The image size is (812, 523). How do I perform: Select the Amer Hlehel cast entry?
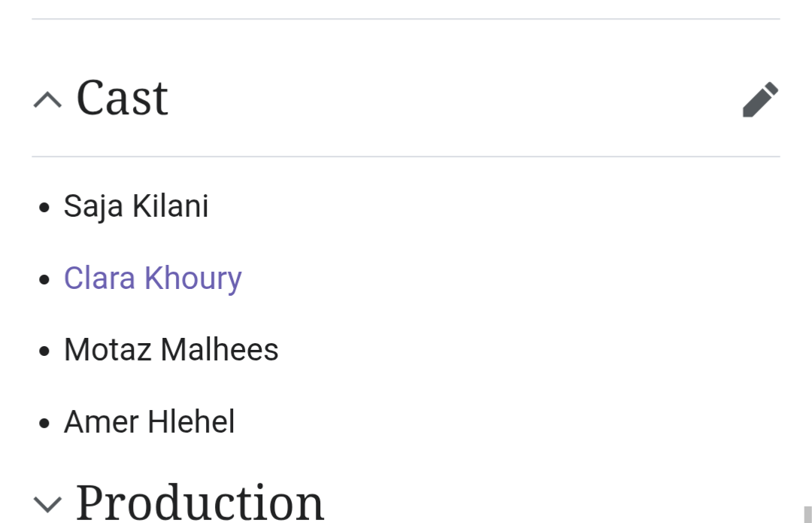pos(150,421)
